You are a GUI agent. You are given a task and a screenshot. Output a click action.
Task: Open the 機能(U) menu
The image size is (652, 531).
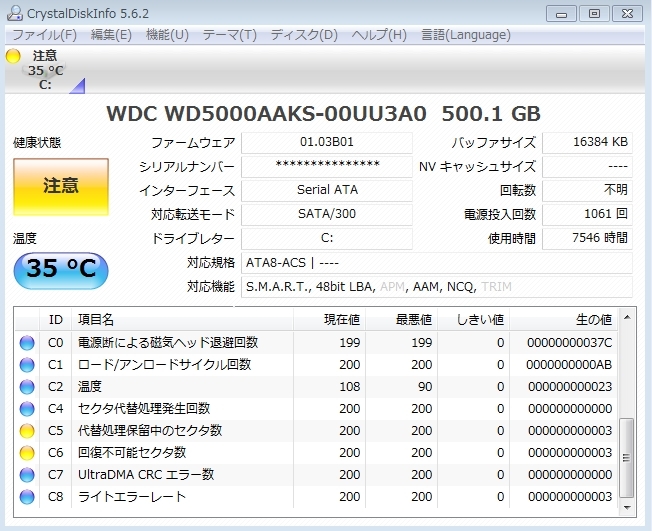[167, 35]
